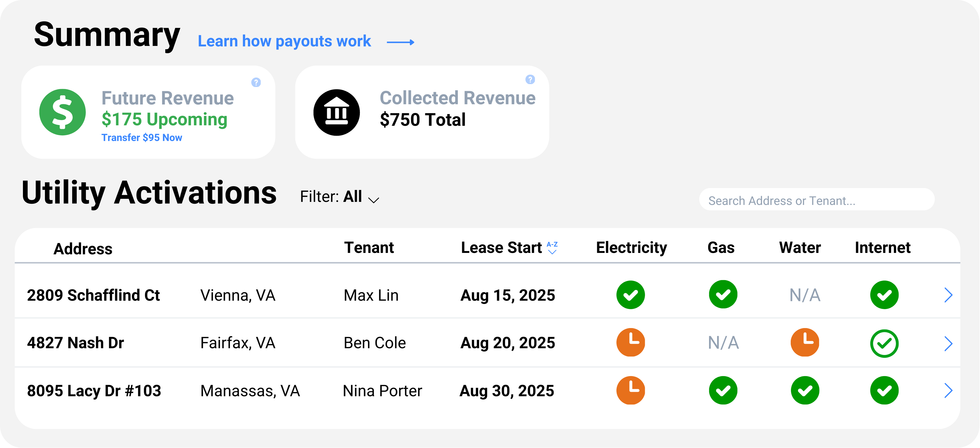Click Transfer $95 Now link
This screenshot has width=980, height=448.
[142, 137]
